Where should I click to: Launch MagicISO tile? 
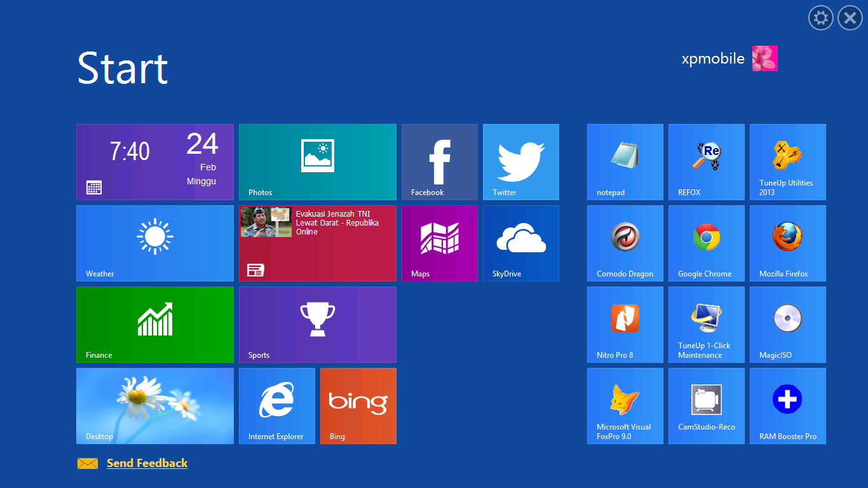(x=788, y=325)
